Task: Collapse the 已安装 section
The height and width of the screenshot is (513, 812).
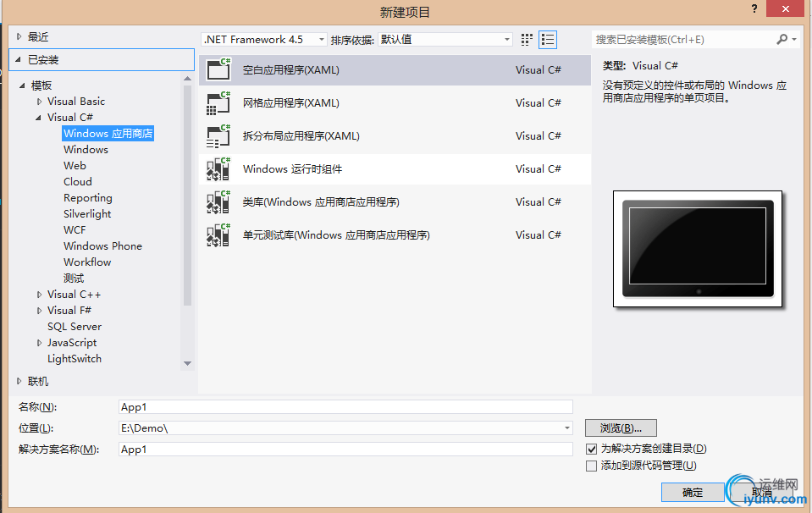Action: coord(18,59)
